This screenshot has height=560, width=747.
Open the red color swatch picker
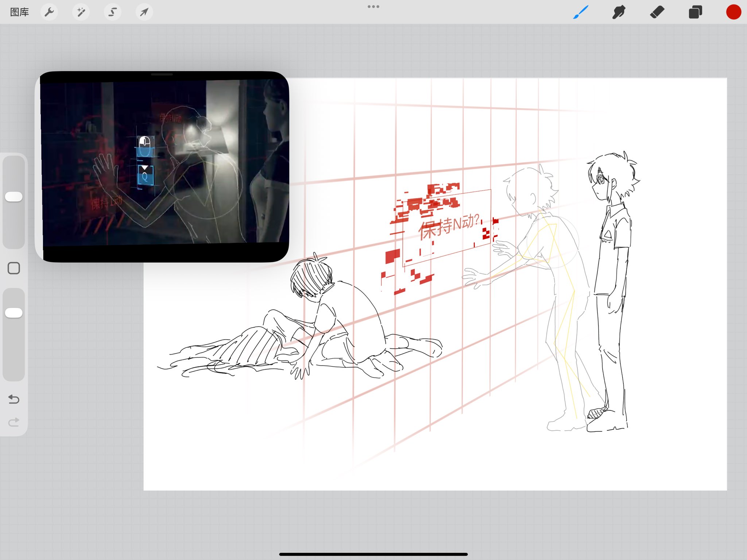coord(733,12)
